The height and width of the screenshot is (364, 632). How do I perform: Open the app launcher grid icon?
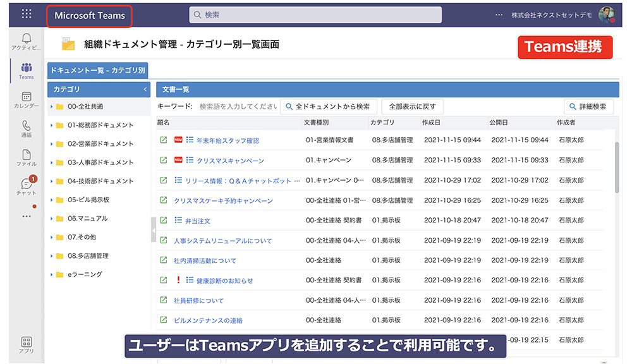pos(27,14)
